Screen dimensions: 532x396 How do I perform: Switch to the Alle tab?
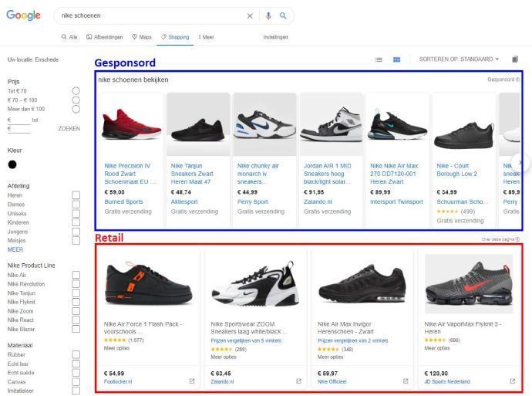coord(69,37)
